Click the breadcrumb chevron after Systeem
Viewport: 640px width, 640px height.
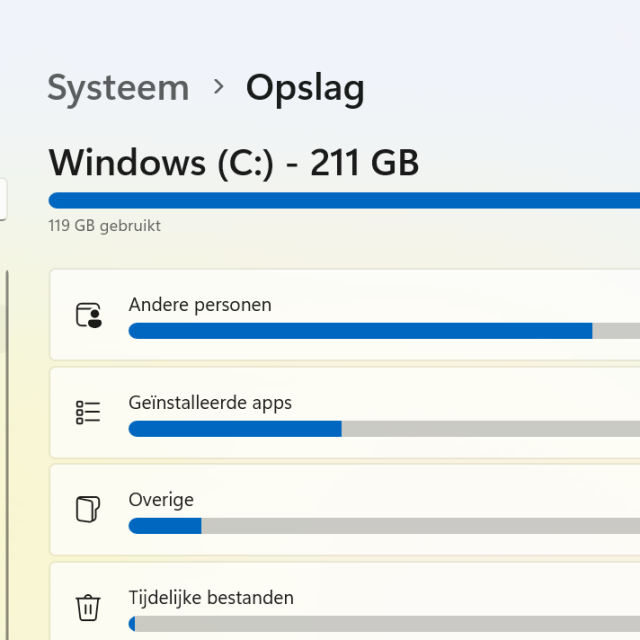point(219,87)
